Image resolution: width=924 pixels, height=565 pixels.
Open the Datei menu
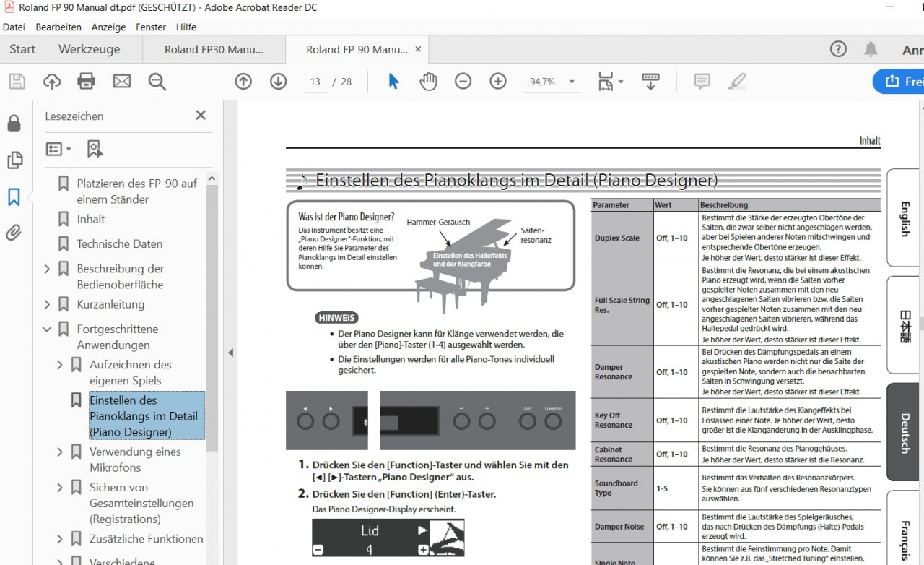(14, 27)
